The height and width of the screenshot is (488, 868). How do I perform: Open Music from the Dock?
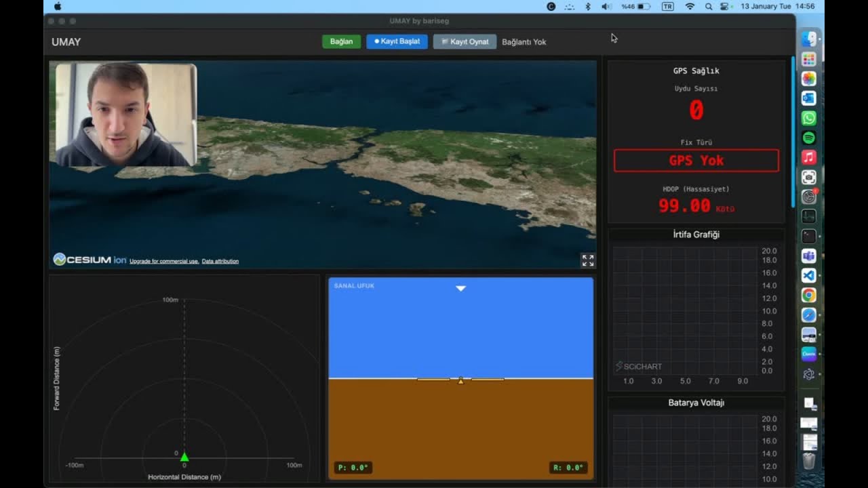point(809,157)
